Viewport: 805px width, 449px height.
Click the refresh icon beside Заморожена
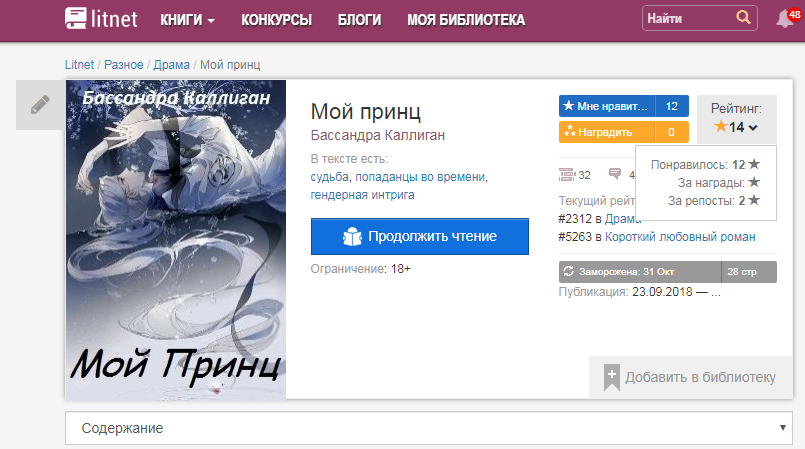[568, 271]
